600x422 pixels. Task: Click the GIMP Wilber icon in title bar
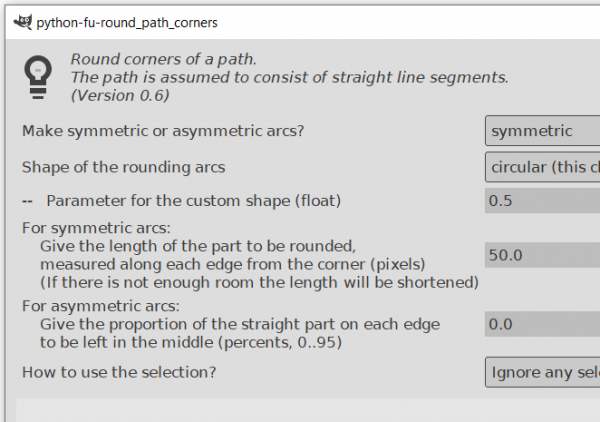click(x=18, y=21)
